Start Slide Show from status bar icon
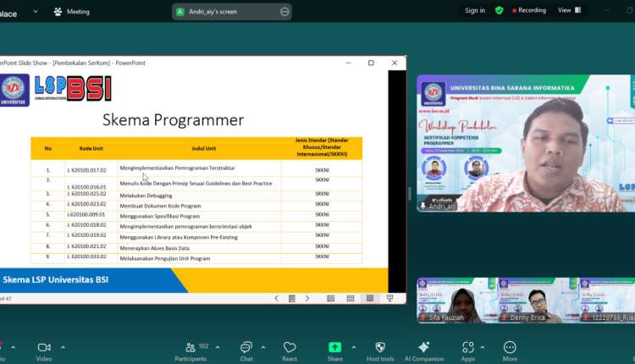Image resolution: width=635 pixels, height=364 pixels. [389, 299]
